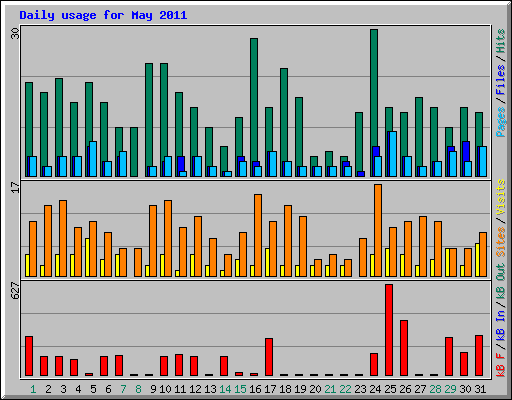
Task: Click the orange sites bar for day 10
Action: [168, 238]
